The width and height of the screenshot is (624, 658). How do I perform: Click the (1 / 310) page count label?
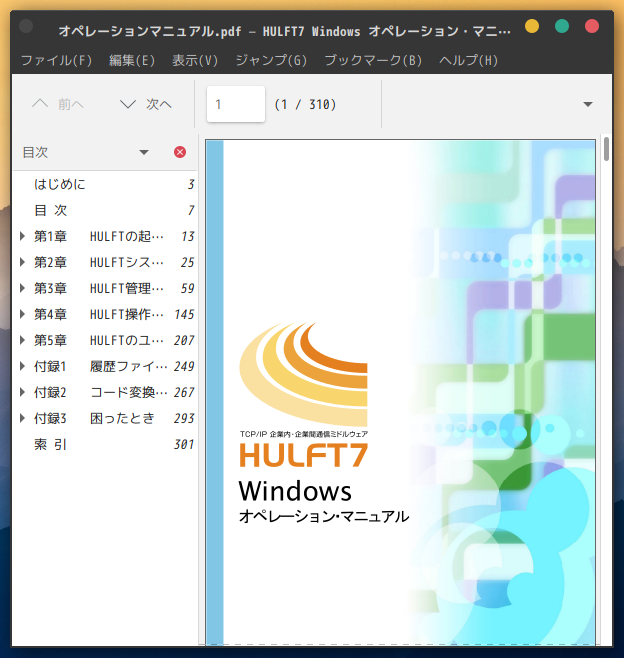pos(305,104)
